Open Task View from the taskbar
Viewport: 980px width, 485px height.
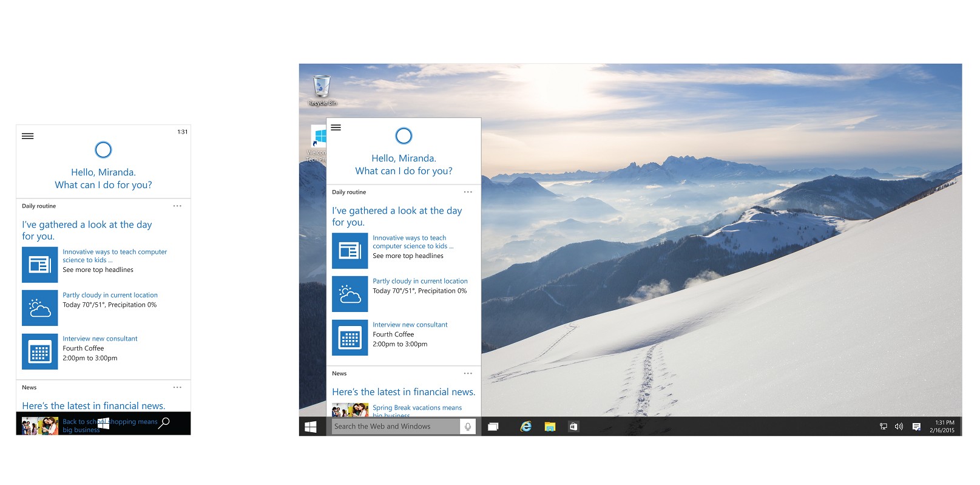coord(493,427)
